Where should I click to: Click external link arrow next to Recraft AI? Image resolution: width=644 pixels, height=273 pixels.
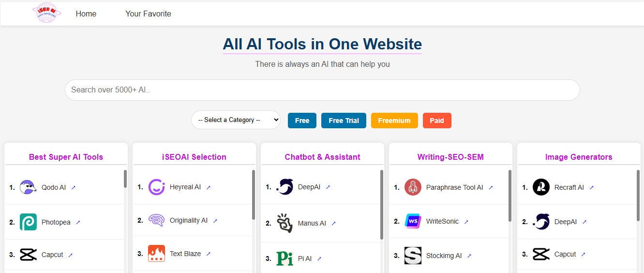coord(591,187)
